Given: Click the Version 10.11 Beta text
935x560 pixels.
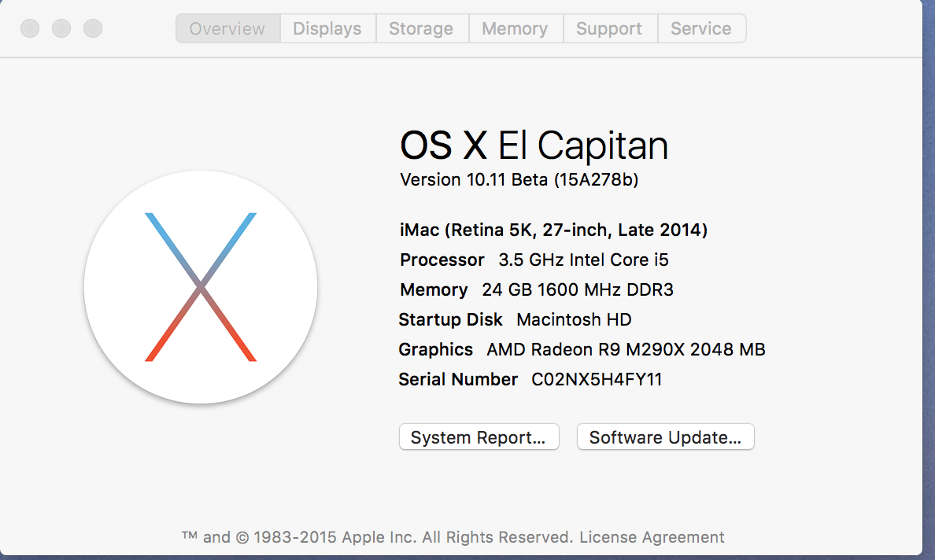Looking at the screenshot, I should (519, 179).
